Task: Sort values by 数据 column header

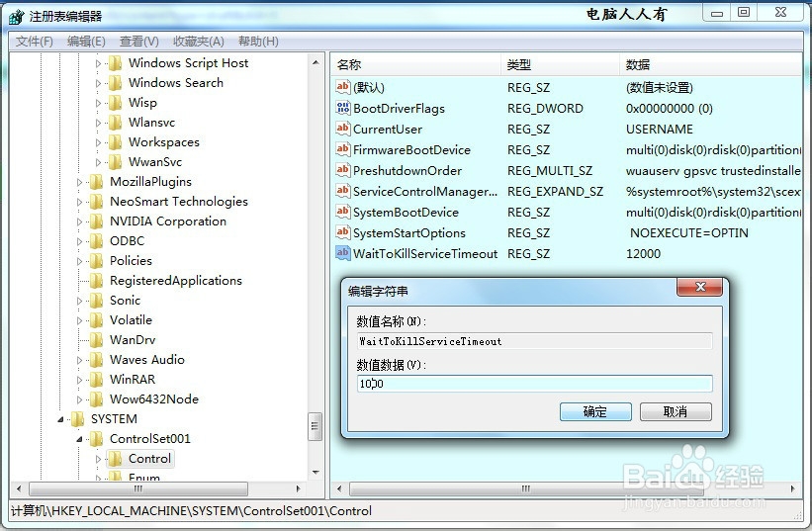Action: 710,64
